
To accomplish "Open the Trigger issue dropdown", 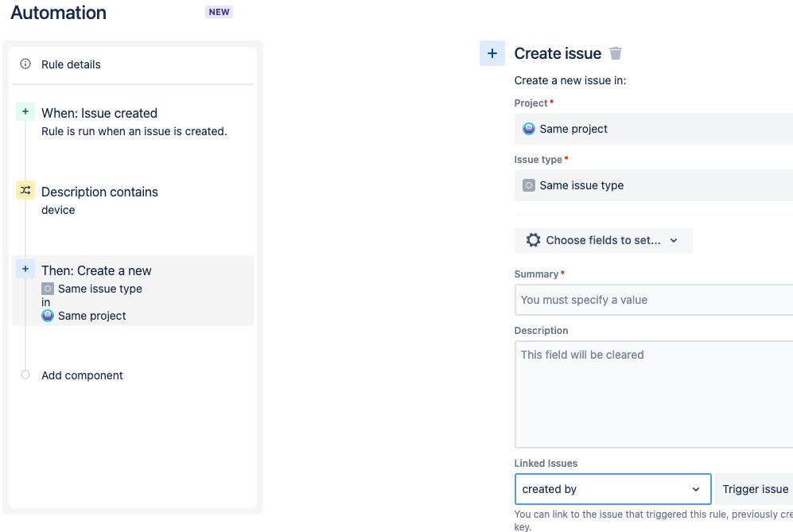I will coord(753,489).
